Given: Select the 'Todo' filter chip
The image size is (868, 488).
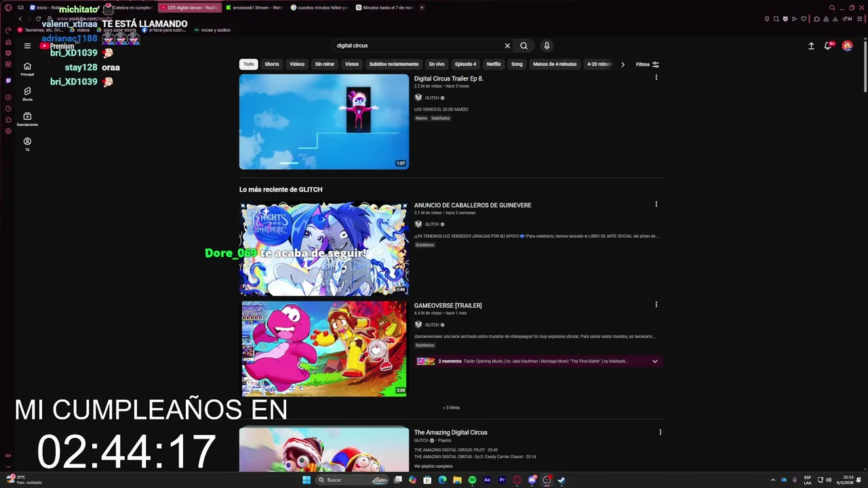Looking at the screenshot, I should tap(249, 64).
